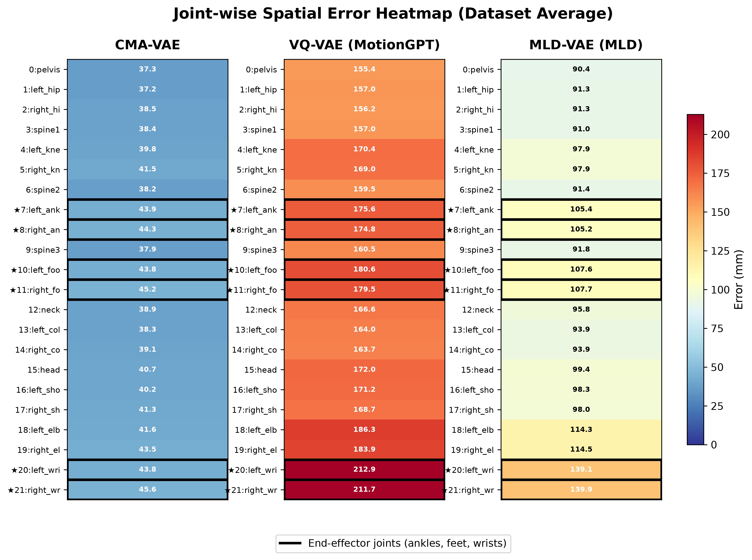Select the CMA-VAE column title
752x560 pixels.
pos(148,45)
